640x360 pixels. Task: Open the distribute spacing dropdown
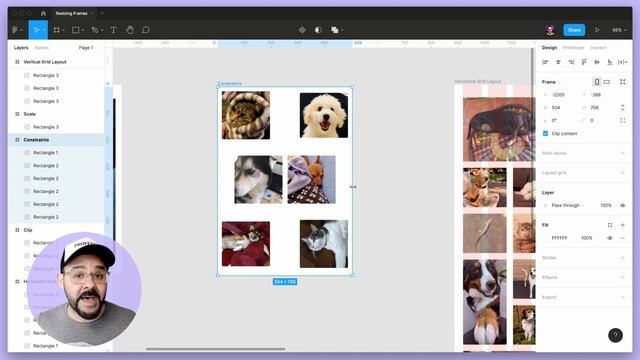(622, 62)
